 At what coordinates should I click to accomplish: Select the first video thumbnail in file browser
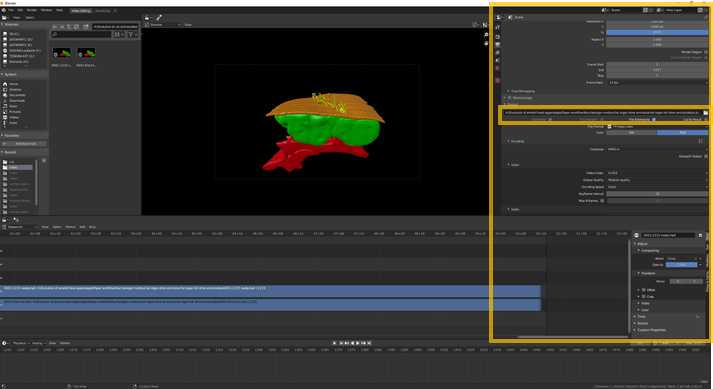(61, 53)
